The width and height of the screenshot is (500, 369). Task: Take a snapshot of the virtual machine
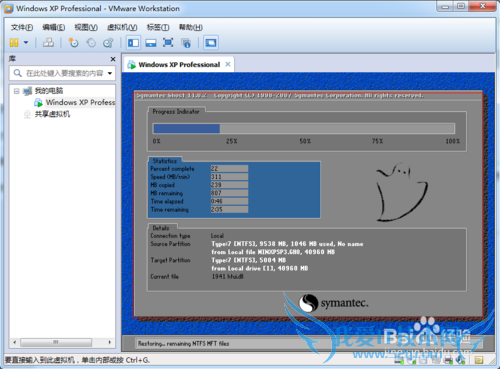point(73,43)
